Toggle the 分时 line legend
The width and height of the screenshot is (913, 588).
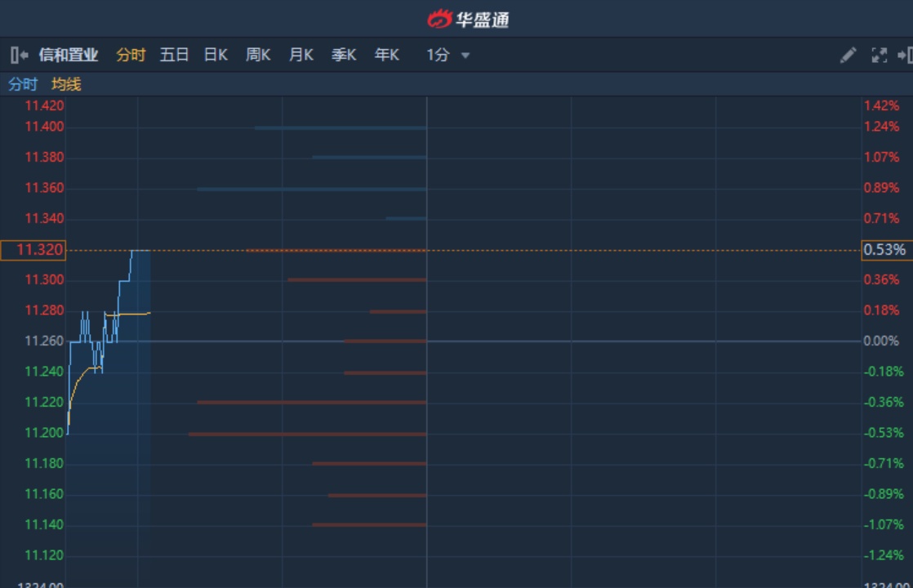coord(23,84)
